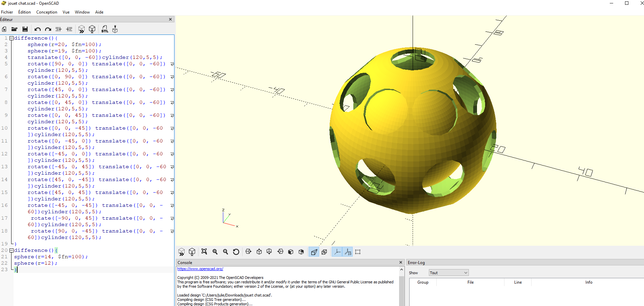
Task: Collapse the difference block at line 1
Action: (12, 38)
